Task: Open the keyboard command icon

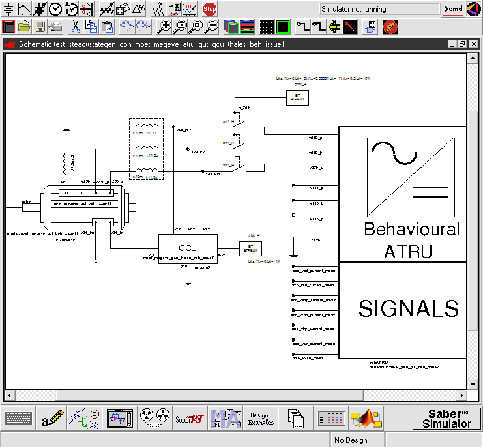Action: [18, 419]
